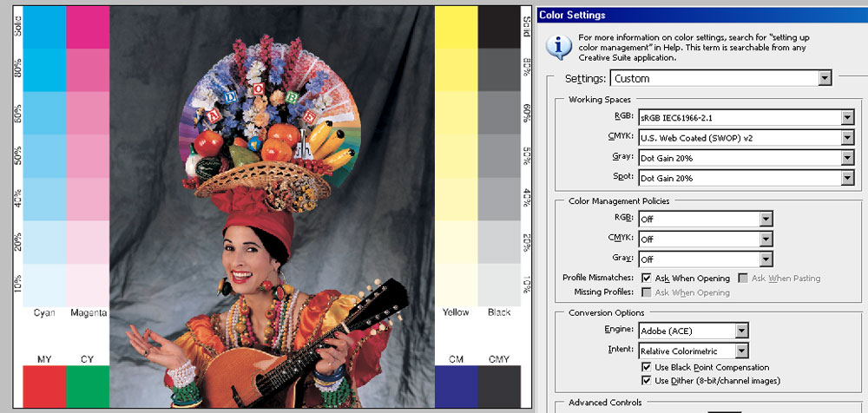Click the blue info icon in Color Settings
This screenshot has width=868, height=413.
(559, 46)
